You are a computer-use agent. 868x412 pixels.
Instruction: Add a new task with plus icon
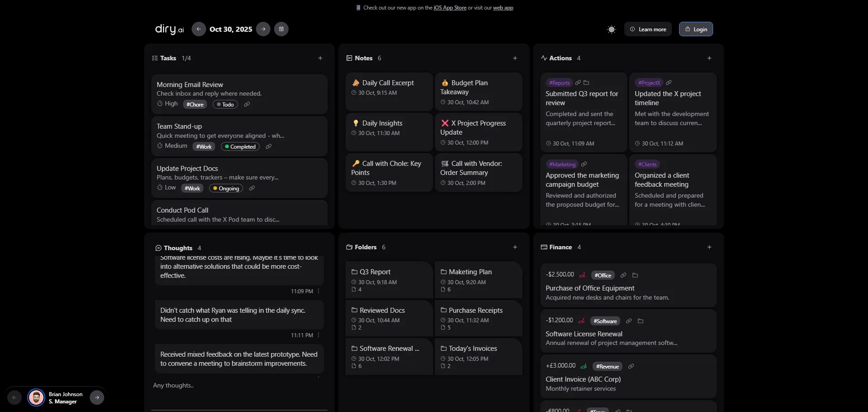point(320,58)
